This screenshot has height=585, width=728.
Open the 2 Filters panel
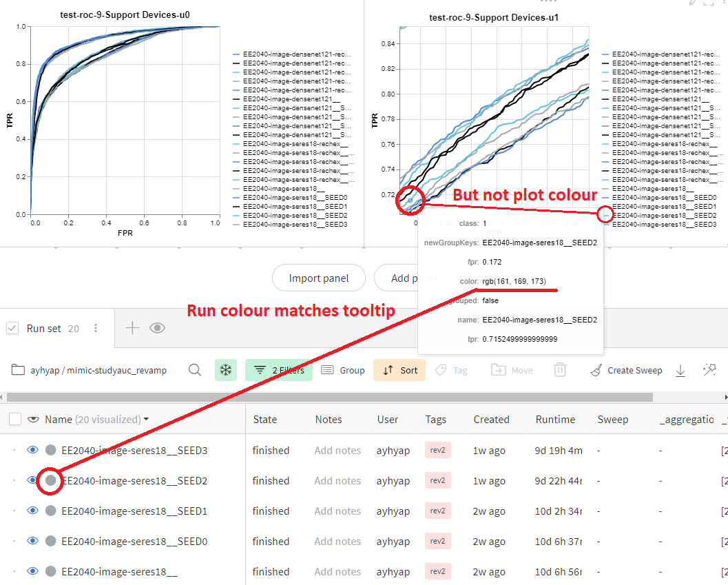click(278, 370)
